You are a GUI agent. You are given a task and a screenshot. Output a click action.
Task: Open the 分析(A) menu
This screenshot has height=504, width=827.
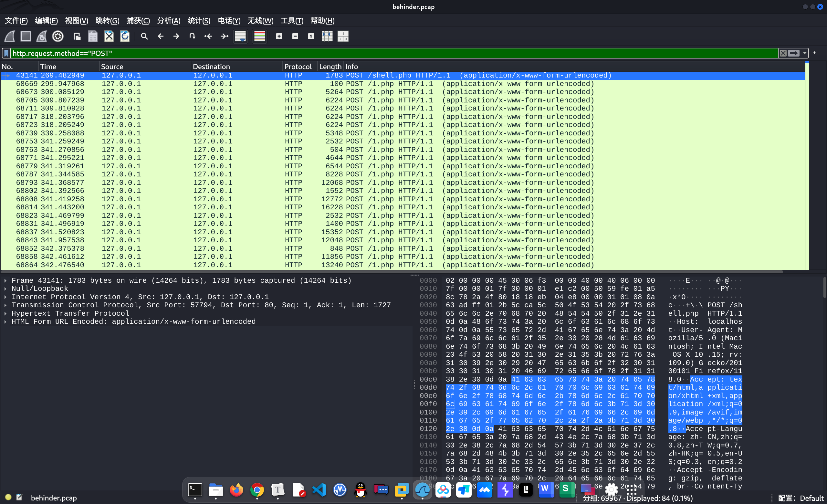click(169, 21)
